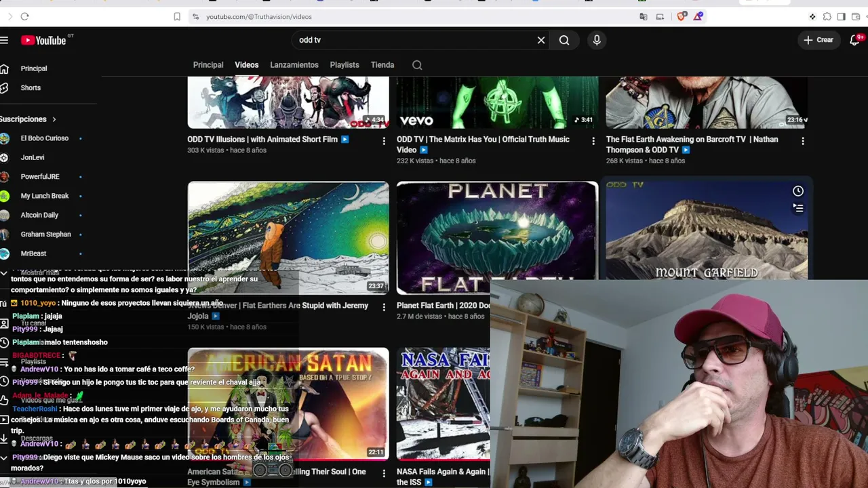Viewport: 868px width, 488px height.
Task: Switch to the Lanzamientos tab
Action: click(x=294, y=65)
